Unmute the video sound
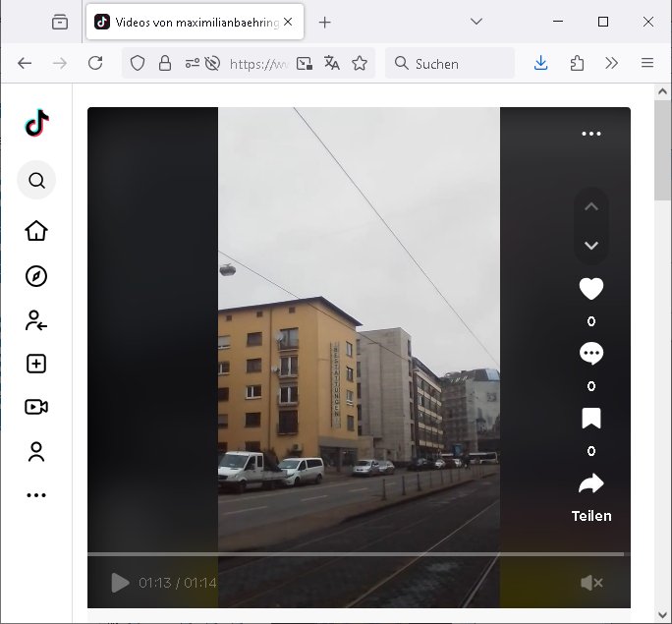Image resolution: width=672 pixels, height=624 pixels. (591, 583)
